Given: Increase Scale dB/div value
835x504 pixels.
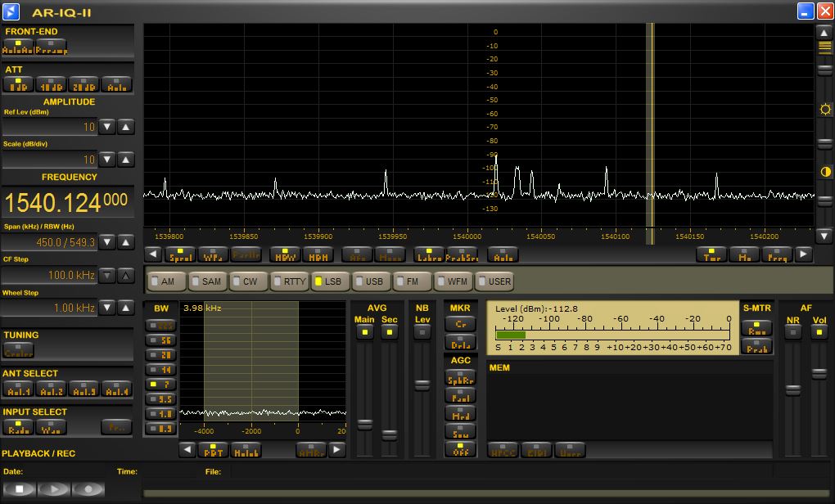Looking at the screenshot, I should click(126, 159).
